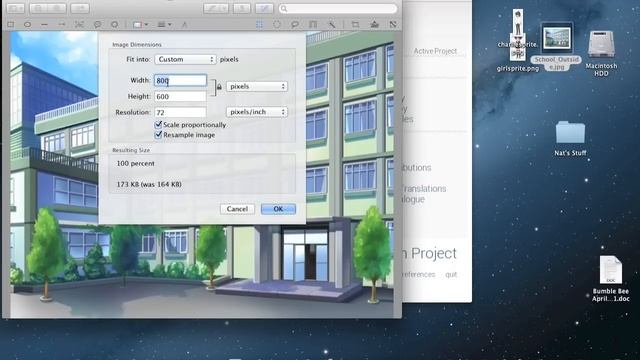Select the Smart Lasso tool
This screenshot has width=640, height=360.
[x=313, y=24]
